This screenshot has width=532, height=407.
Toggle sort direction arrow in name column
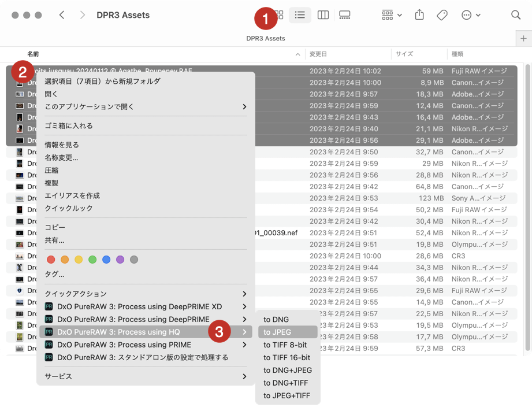pos(297,54)
